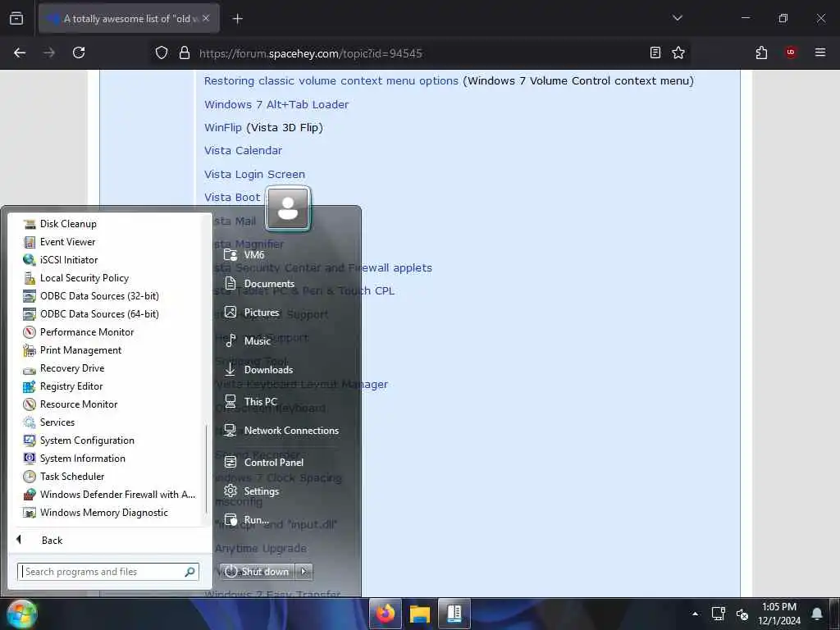Expand the shut down options arrow
This screenshot has height=630, width=840.
coord(304,572)
